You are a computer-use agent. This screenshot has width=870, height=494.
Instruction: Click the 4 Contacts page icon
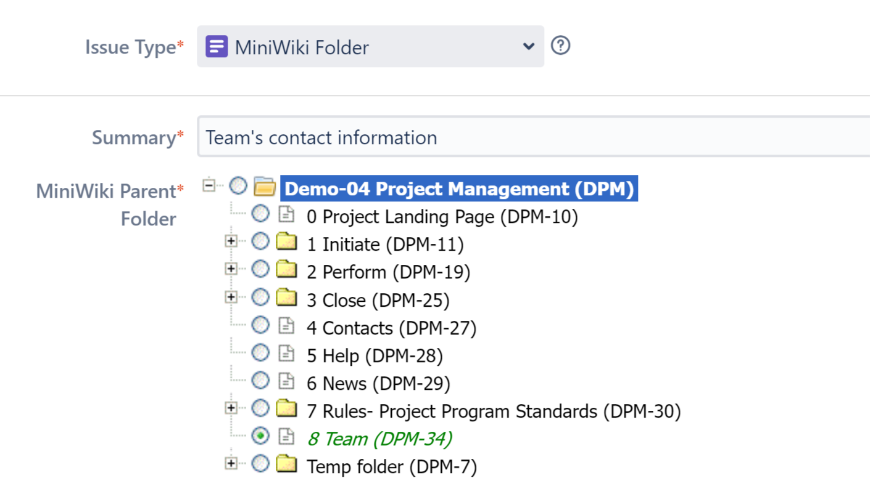coord(287,327)
